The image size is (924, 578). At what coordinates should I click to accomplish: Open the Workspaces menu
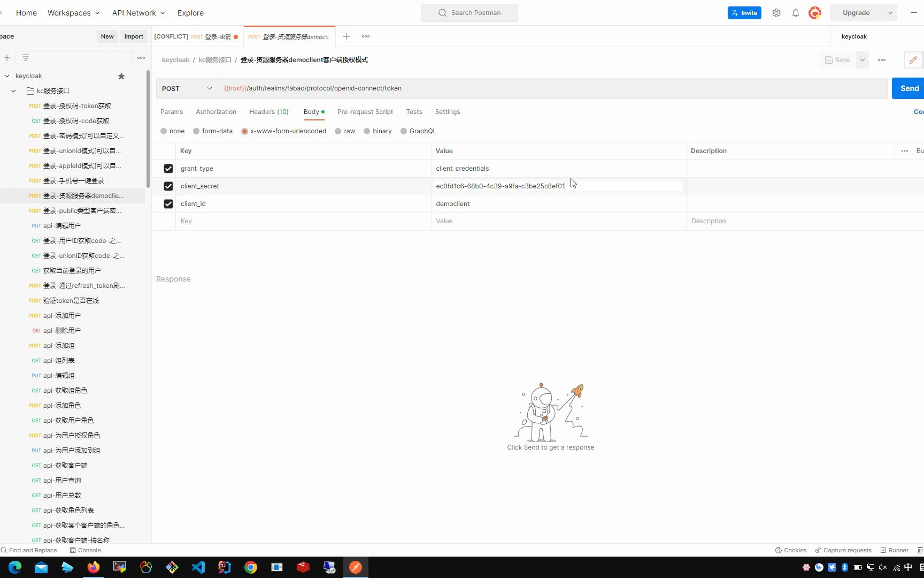[x=73, y=13]
